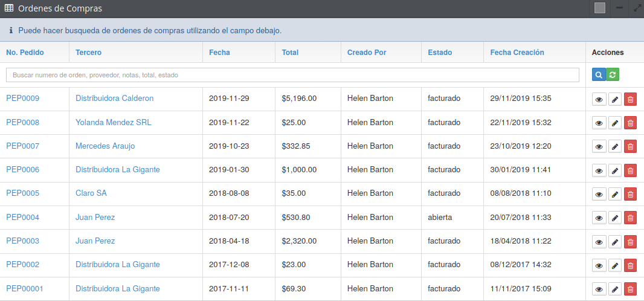The height and width of the screenshot is (301, 644).
Task: Sort table by Total column header
Action: point(290,53)
